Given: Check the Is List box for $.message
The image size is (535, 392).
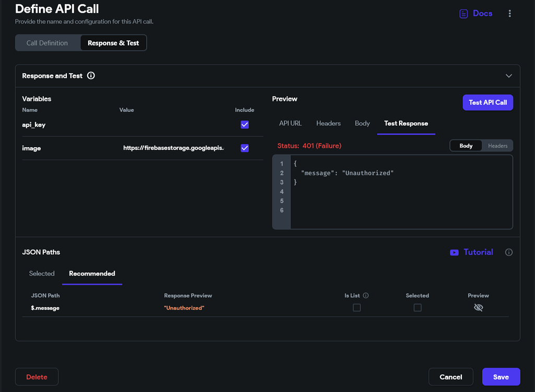Looking at the screenshot, I should [x=357, y=308].
